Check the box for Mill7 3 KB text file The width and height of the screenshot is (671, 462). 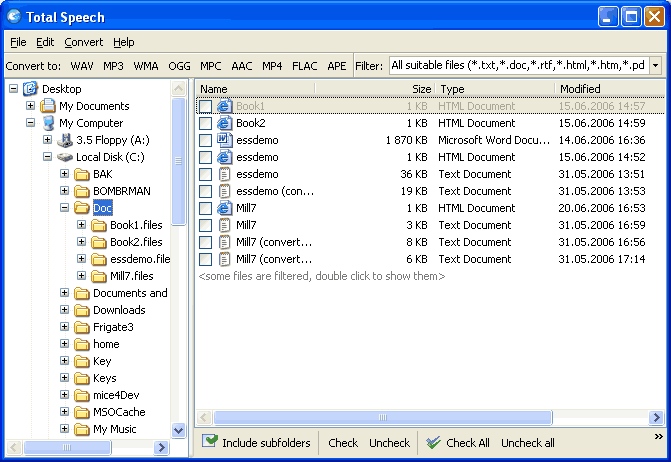pos(205,225)
